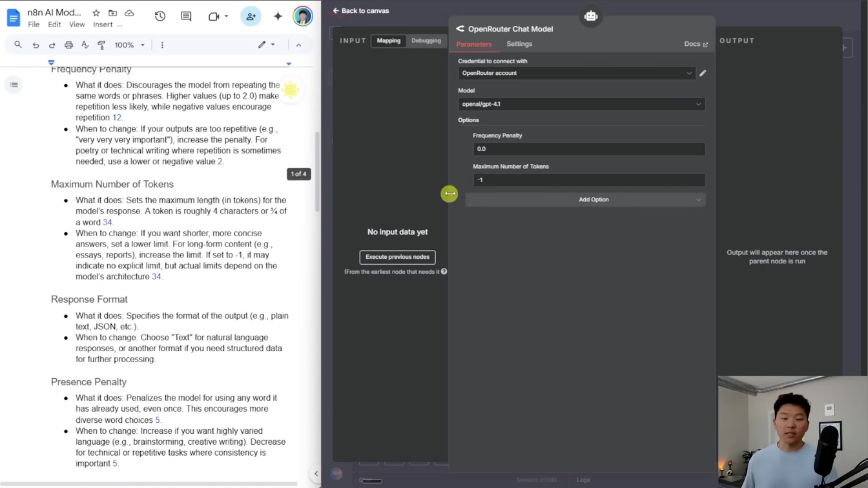Open the Add Option dropdown
The width and height of the screenshot is (868, 488).
[x=585, y=199]
